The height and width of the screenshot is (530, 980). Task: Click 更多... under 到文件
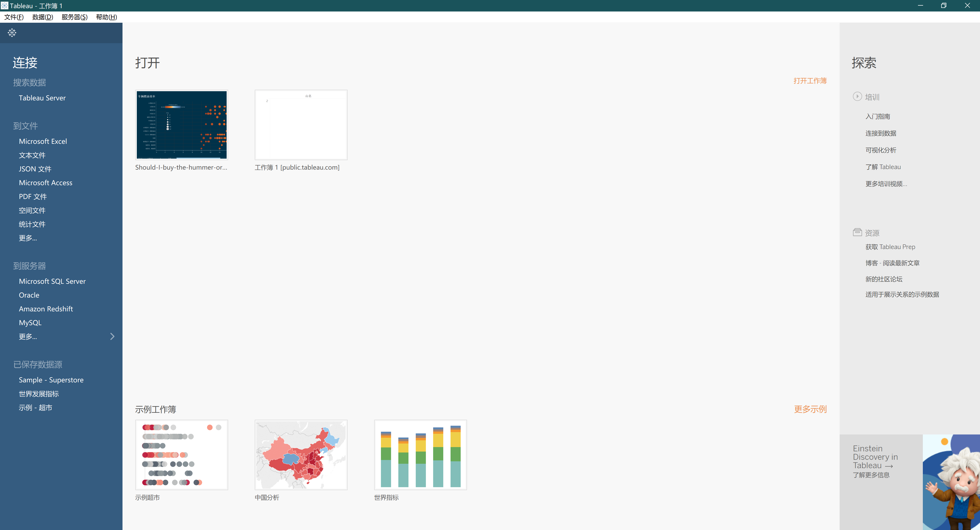28,238
